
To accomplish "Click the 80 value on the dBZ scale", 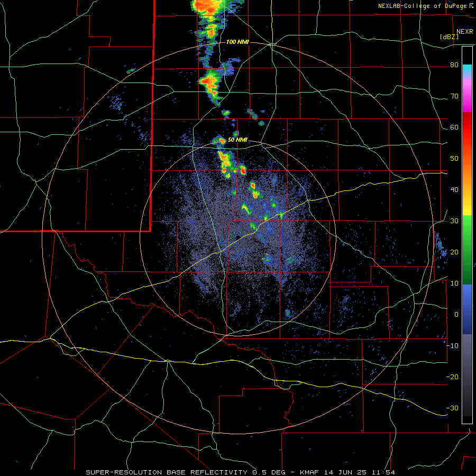I will tap(454, 65).
